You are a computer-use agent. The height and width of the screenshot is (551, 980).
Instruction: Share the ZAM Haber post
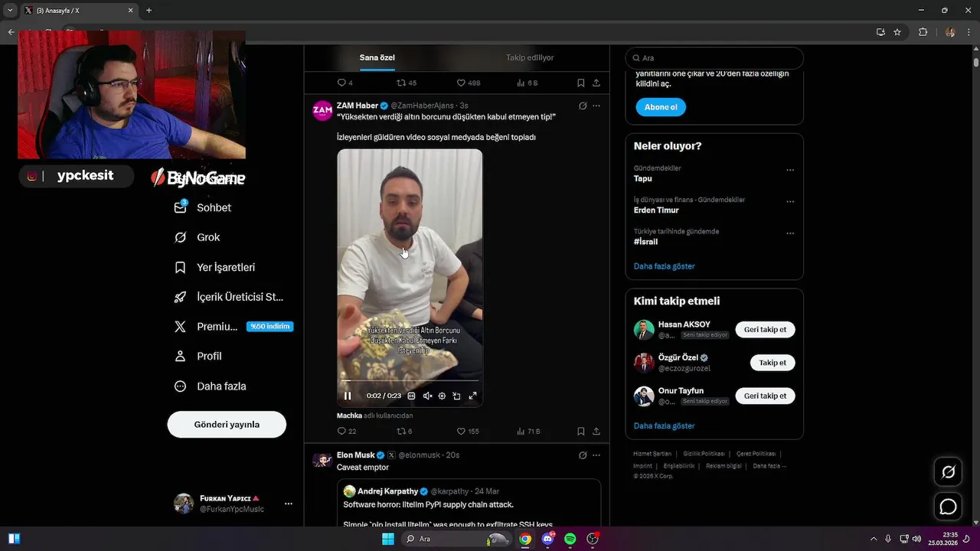pos(596,431)
